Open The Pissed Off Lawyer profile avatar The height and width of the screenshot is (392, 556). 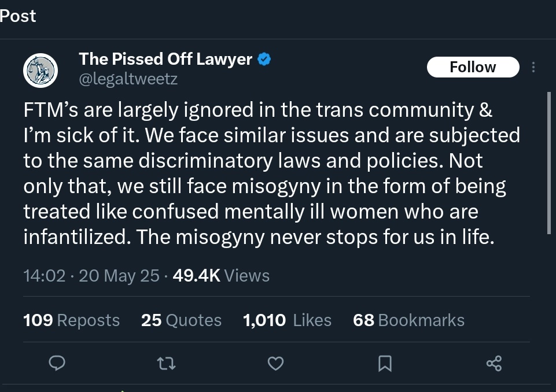click(40, 69)
